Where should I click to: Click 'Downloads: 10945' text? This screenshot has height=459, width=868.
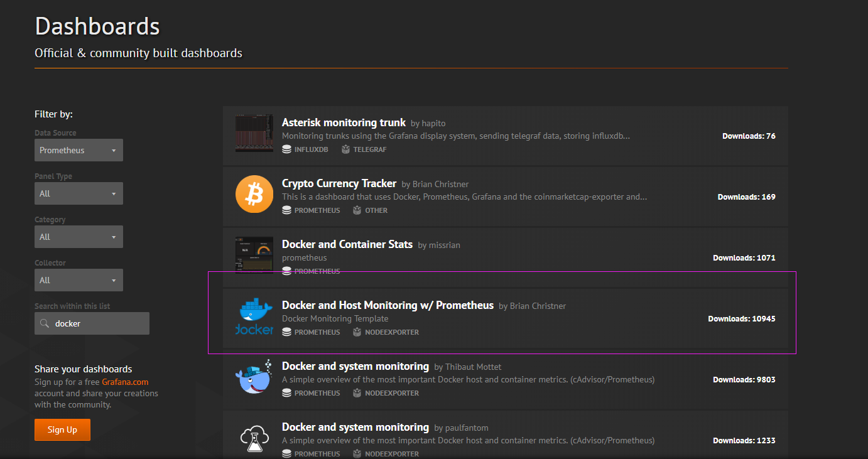(742, 319)
